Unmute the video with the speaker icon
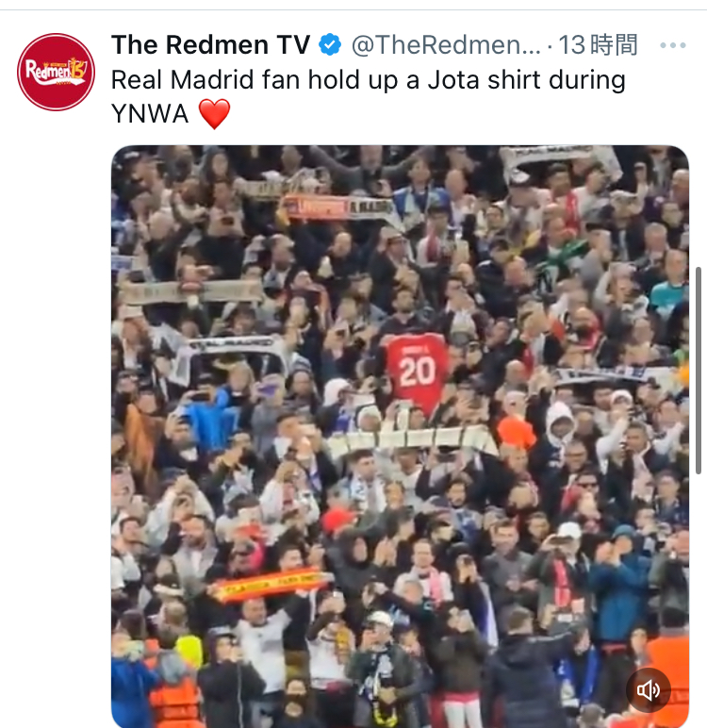The width and height of the screenshot is (707, 728). coord(648,690)
